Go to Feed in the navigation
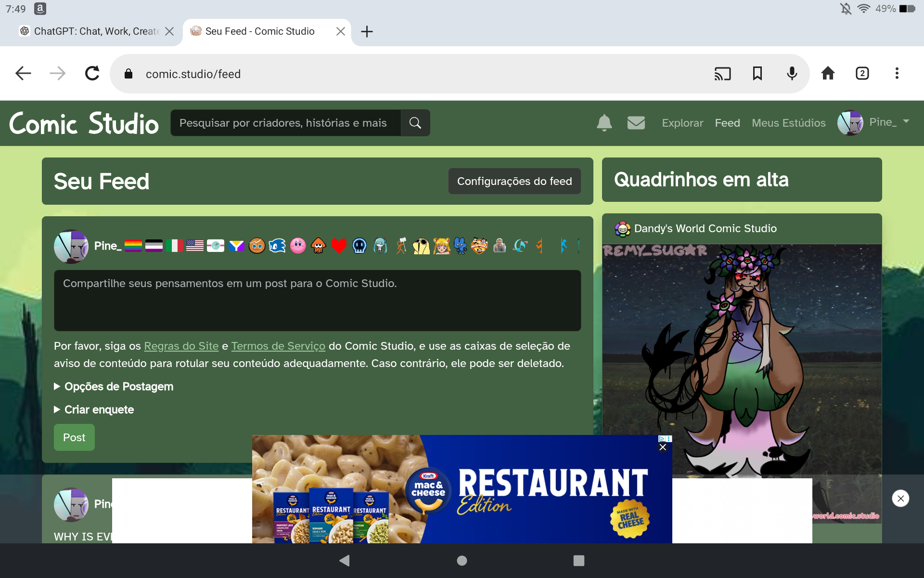This screenshot has width=924, height=578. (x=727, y=123)
